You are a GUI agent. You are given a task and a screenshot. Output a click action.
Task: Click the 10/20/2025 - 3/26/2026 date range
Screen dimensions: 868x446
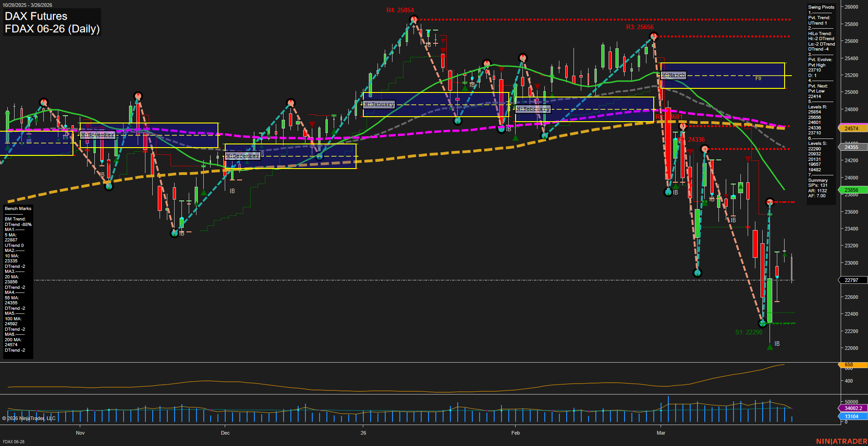(x=27, y=5)
